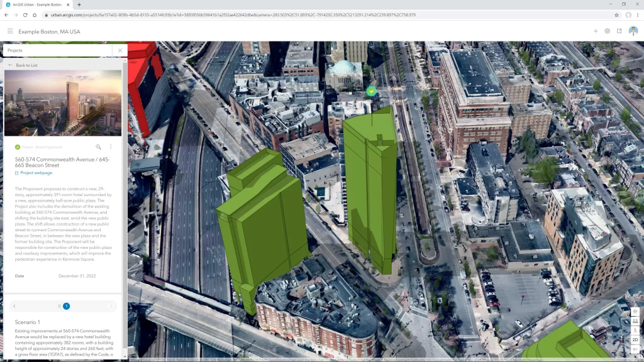Click the date value December 31, 2022
The image size is (644, 362).
tap(77, 276)
